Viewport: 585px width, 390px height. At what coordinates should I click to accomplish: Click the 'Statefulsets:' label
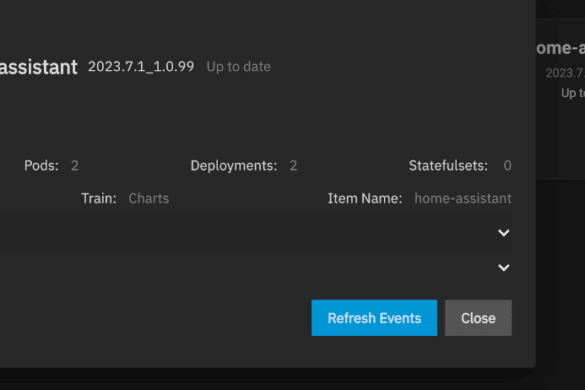(448, 166)
